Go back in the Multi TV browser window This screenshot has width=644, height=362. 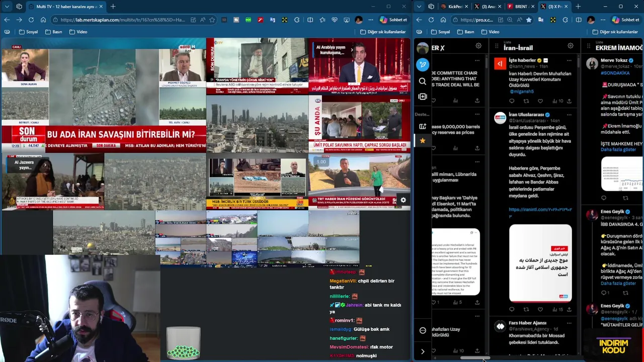coord(7,20)
